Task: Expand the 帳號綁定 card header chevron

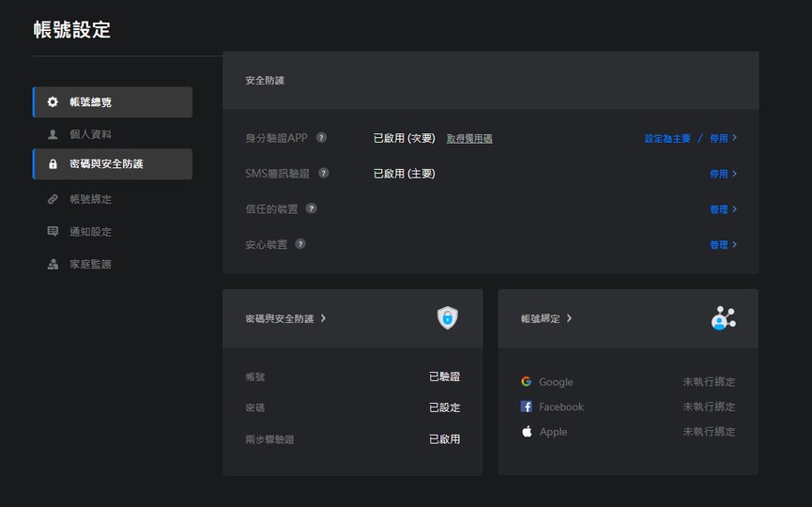Action: (569, 318)
